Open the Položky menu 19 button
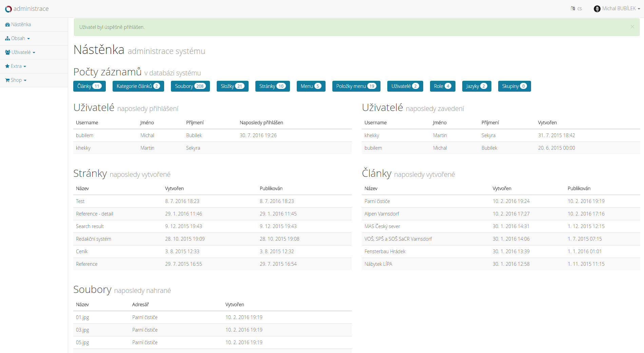Viewport: 644px width, 353px height. coord(356,86)
